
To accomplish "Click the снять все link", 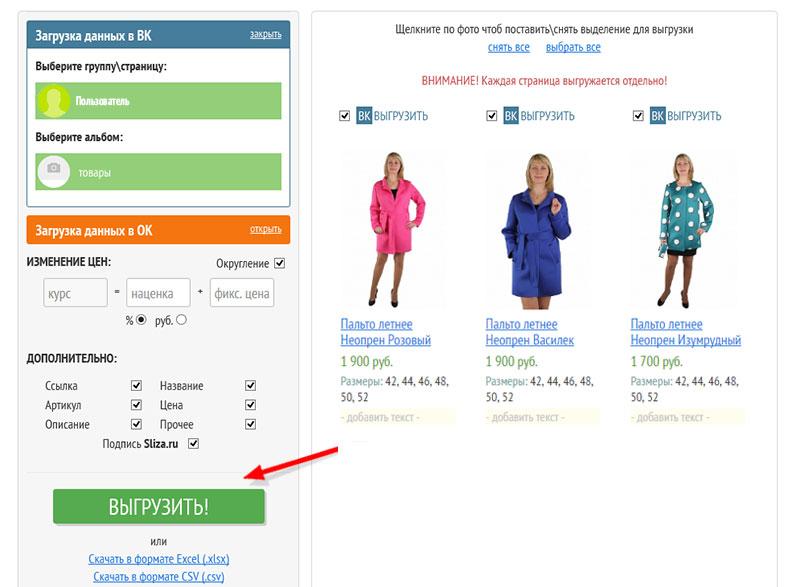I will click(509, 47).
